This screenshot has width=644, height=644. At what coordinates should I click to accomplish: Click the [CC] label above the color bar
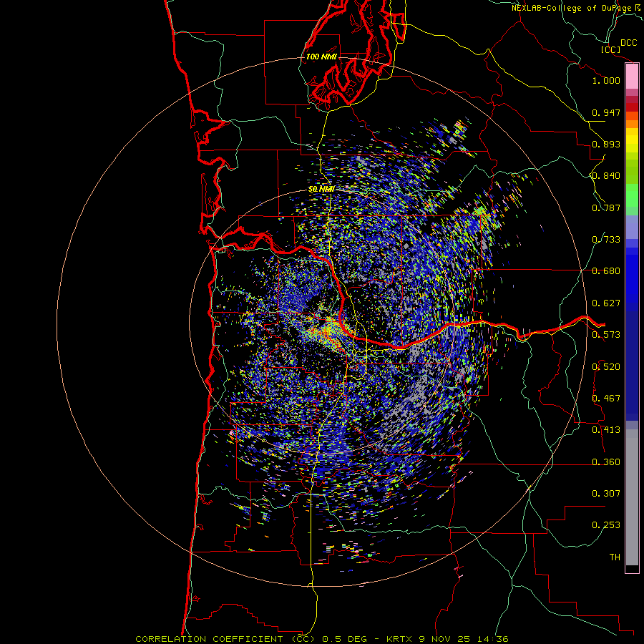coord(610,49)
